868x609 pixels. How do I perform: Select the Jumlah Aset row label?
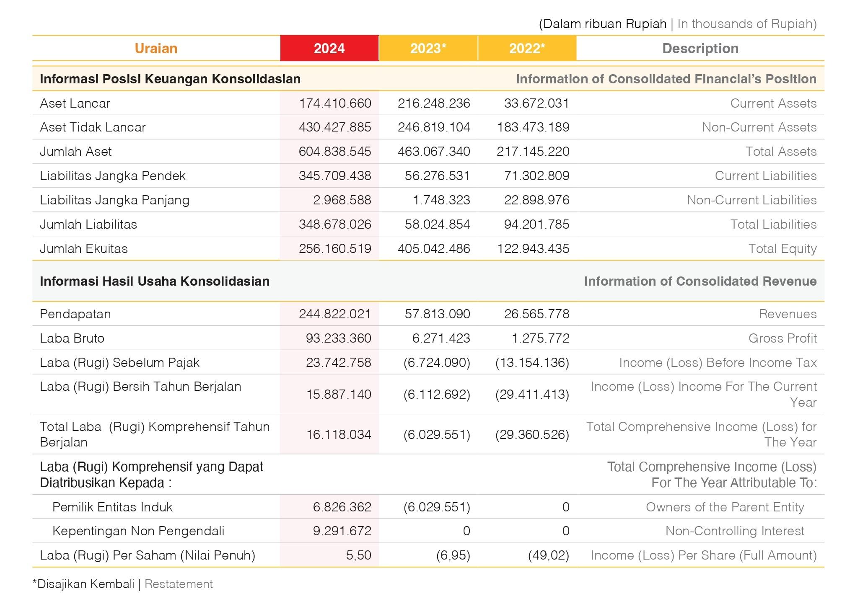76,152
